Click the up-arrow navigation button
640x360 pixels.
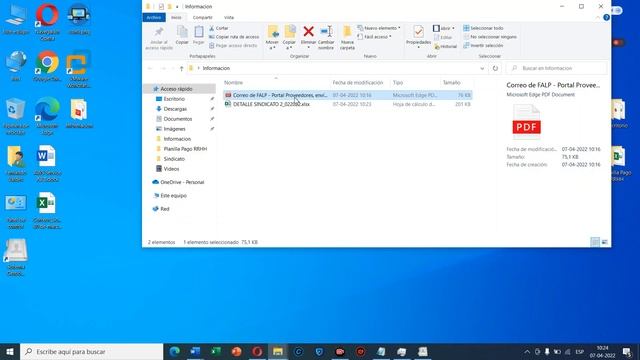(x=181, y=68)
